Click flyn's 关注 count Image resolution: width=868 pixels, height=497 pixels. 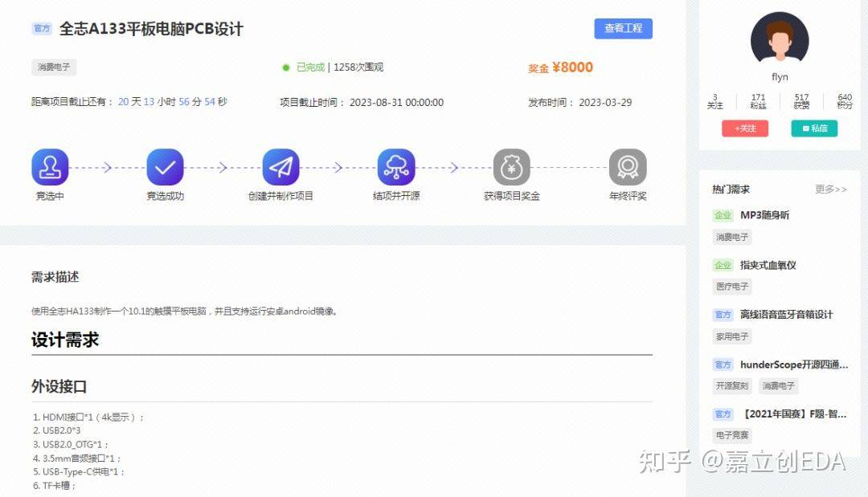pos(714,101)
